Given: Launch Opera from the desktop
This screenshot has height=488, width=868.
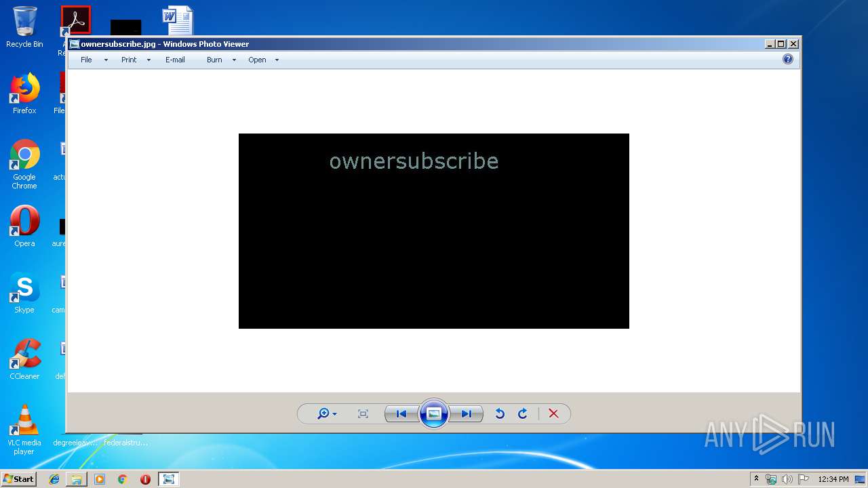Looking at the screenshot, I should tap(24, 226).
